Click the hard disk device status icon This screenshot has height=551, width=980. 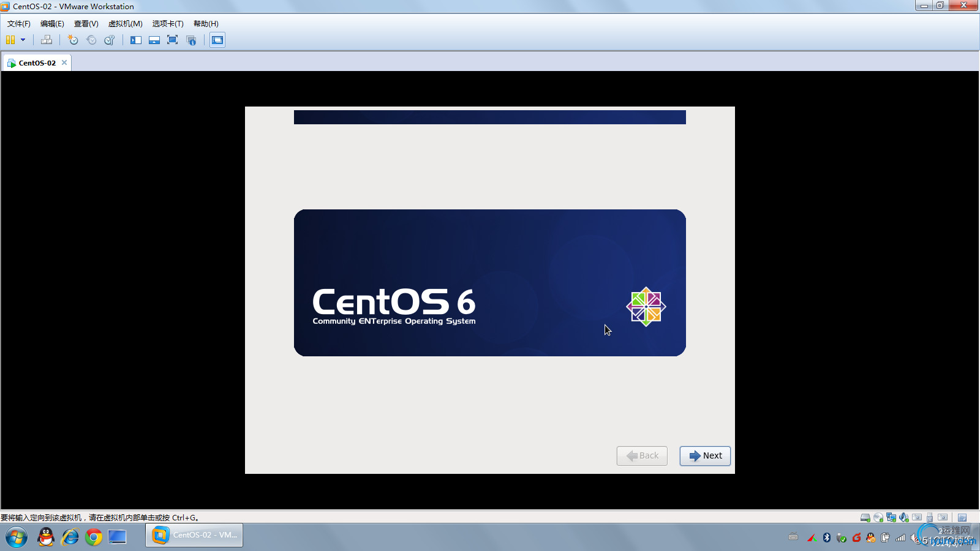pos(865,518)
